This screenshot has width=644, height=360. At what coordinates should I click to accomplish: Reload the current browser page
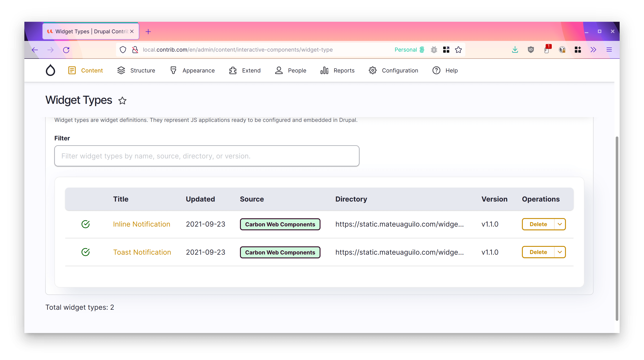(66, 50)
